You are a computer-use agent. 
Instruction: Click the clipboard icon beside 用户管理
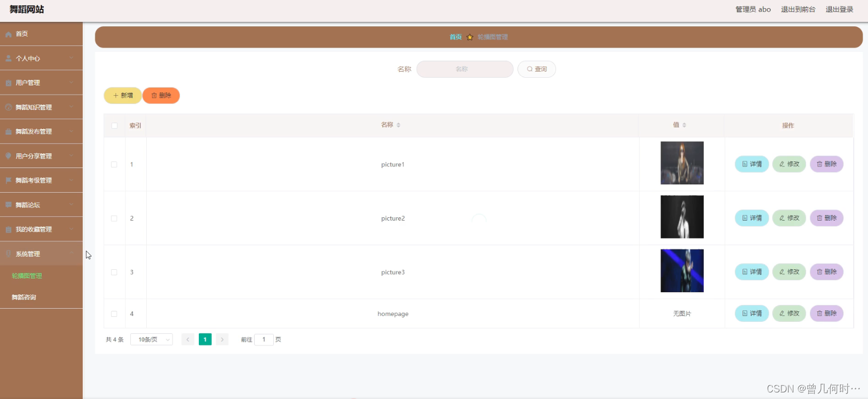point(9,83)
